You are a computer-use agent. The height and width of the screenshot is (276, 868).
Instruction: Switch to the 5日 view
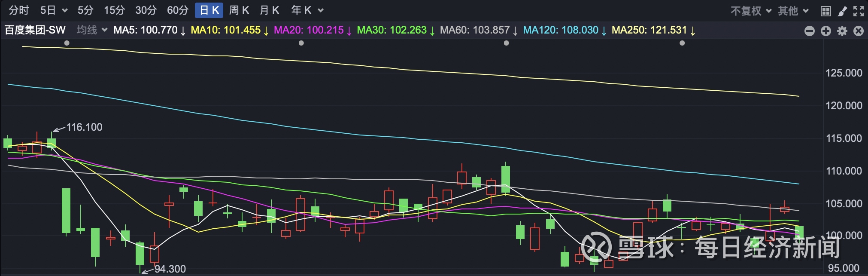pyautogui.click(x=48, y=10)
